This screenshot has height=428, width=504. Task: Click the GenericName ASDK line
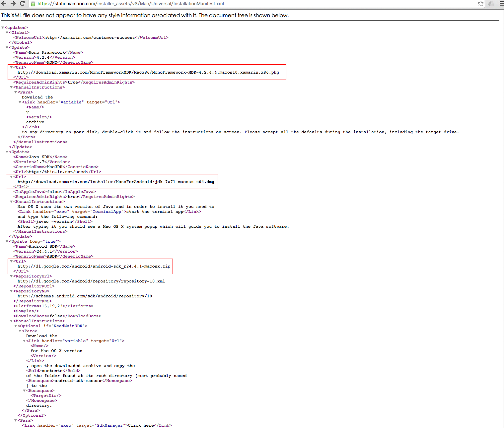point(53,257)
